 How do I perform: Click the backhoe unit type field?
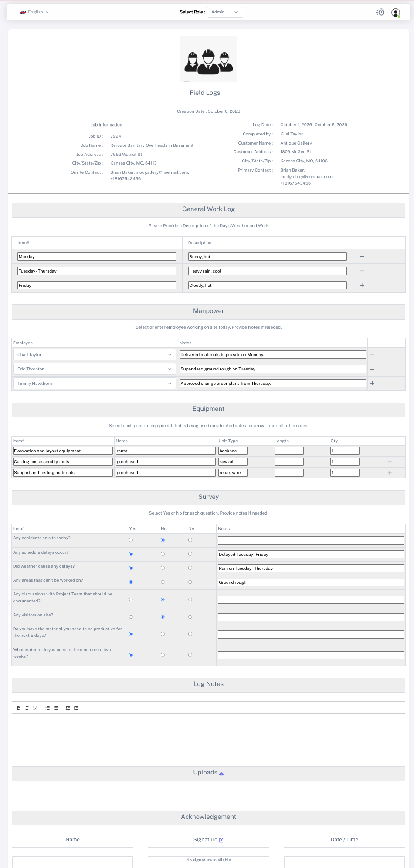(x=233, y=451)
